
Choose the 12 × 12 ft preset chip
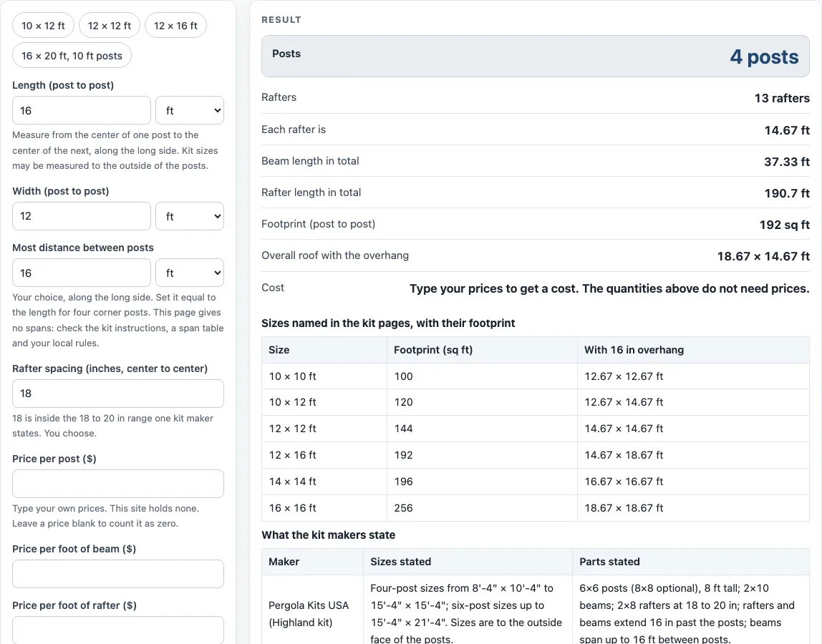tap(110, 26)
